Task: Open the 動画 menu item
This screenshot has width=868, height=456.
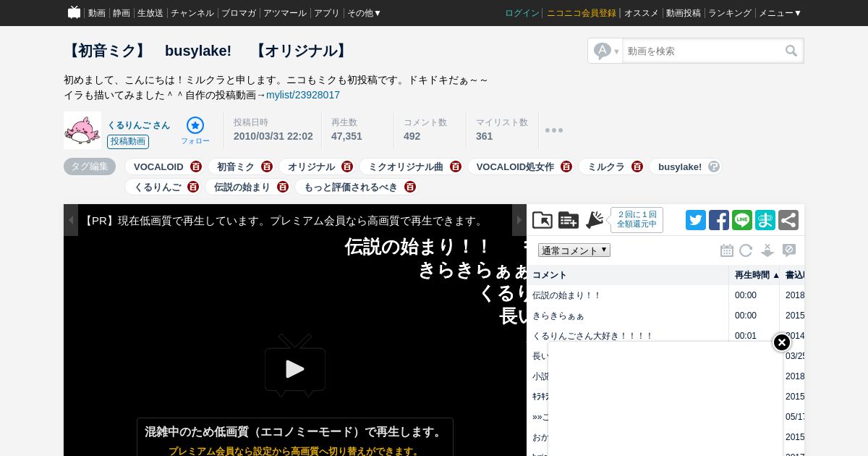Action: (97, 13)
